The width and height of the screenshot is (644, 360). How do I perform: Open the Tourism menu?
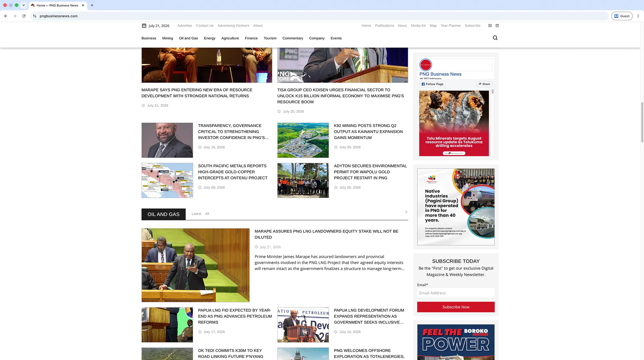point(270,38)
